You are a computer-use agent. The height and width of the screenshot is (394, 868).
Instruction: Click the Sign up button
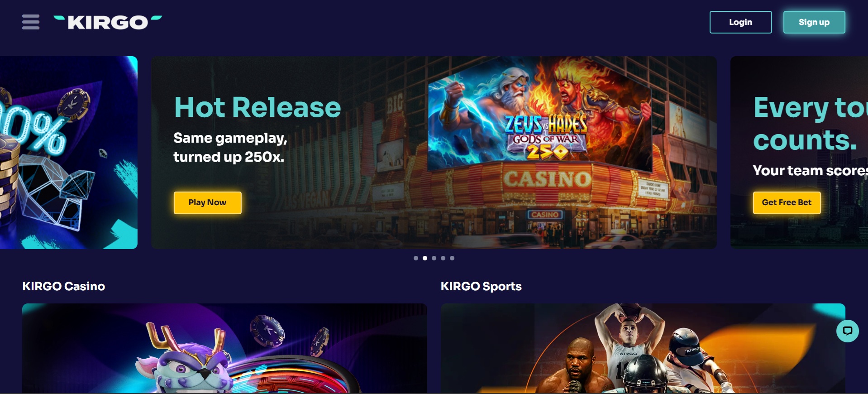point(814,22)
